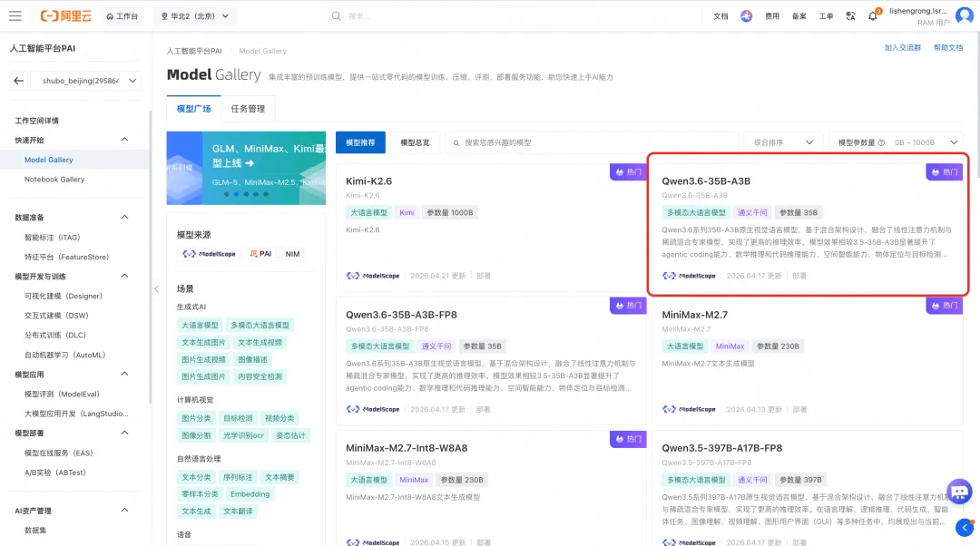Image resolution: width=980 pixels, height=546 pixels.
Task: Open the 备案 menu
Action: [799, 16]
